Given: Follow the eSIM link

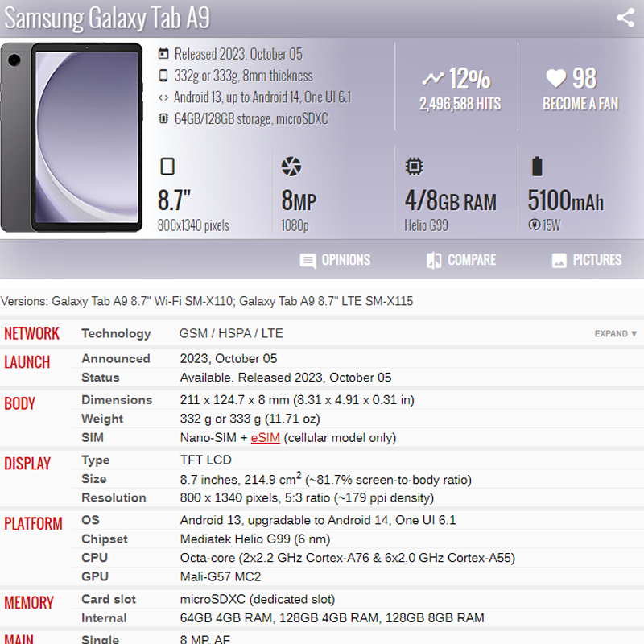Looking at the screenshot, I should coord(266,438).
